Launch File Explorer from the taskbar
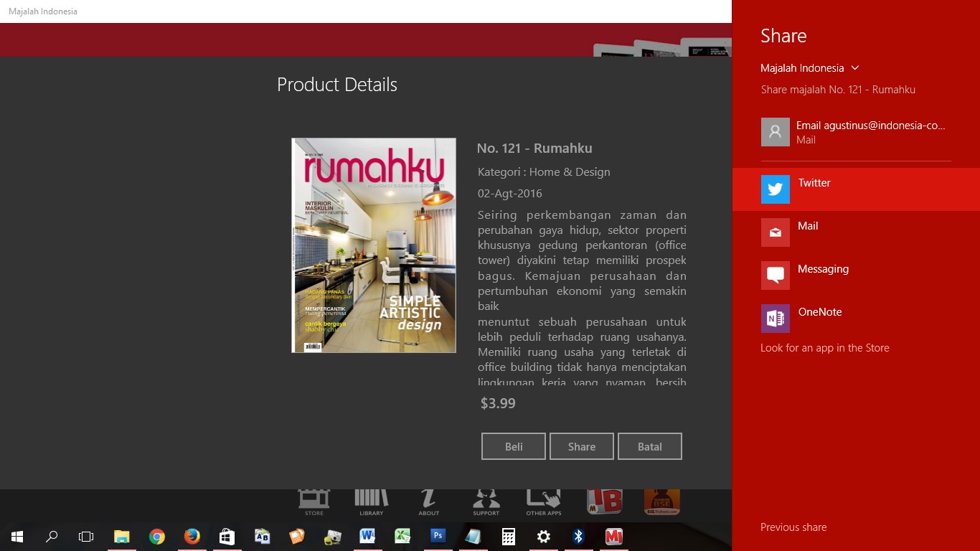980x551 pixels. 121,537
